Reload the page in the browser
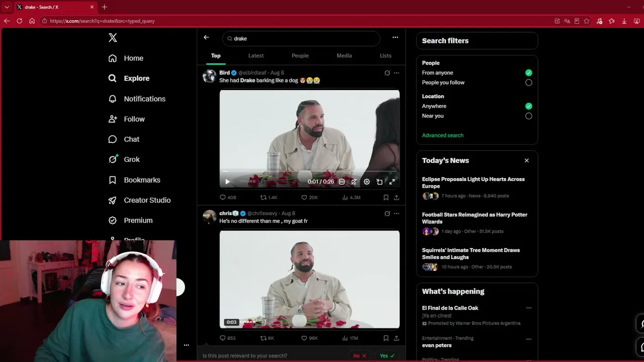 tap(19, 21)
